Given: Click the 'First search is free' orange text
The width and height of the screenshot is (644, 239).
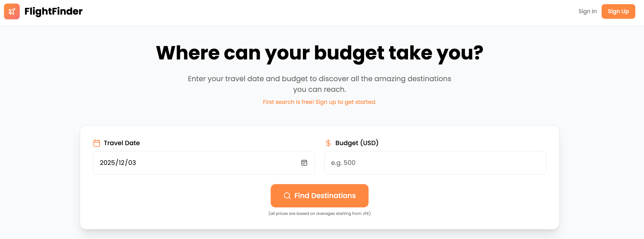Looking at the screenshot, I should tap(319, 102).
